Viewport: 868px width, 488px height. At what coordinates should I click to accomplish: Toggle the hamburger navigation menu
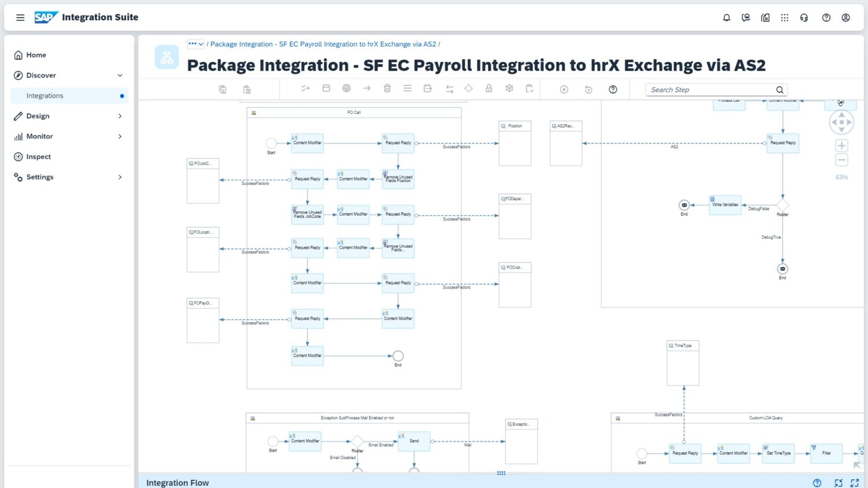[x=20, y=17]
